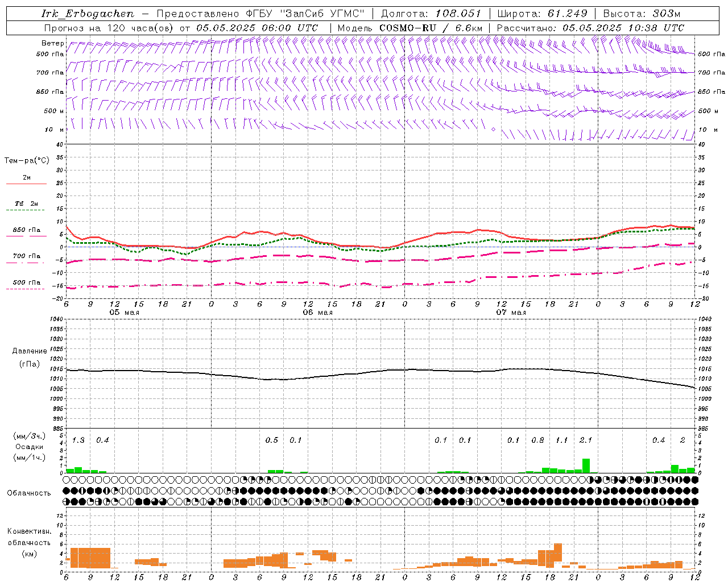Click the Осадки panel label
This screenshot has width=728, height=582.
pos(30,447)
